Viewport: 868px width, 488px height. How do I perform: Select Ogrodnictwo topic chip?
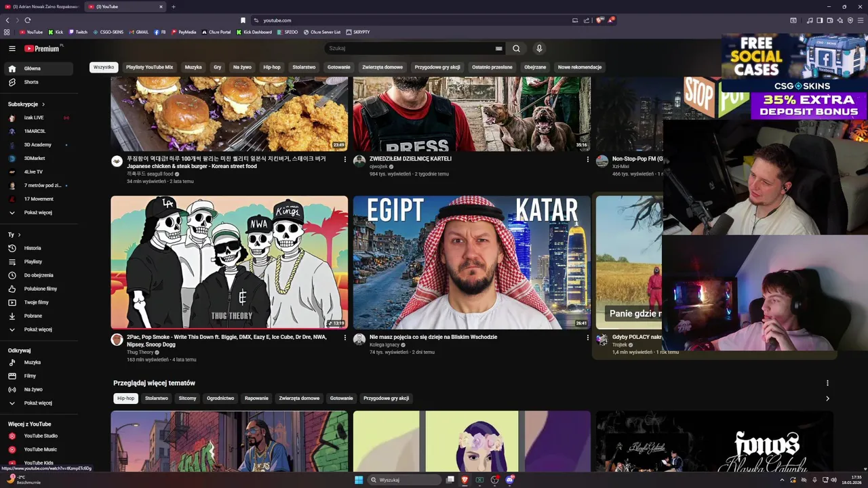[220, 399]
